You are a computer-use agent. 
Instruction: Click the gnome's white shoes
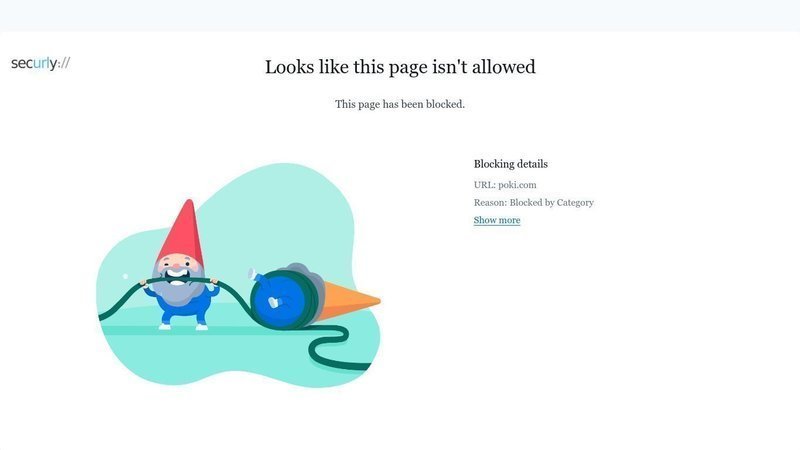[x=183, y=326]
